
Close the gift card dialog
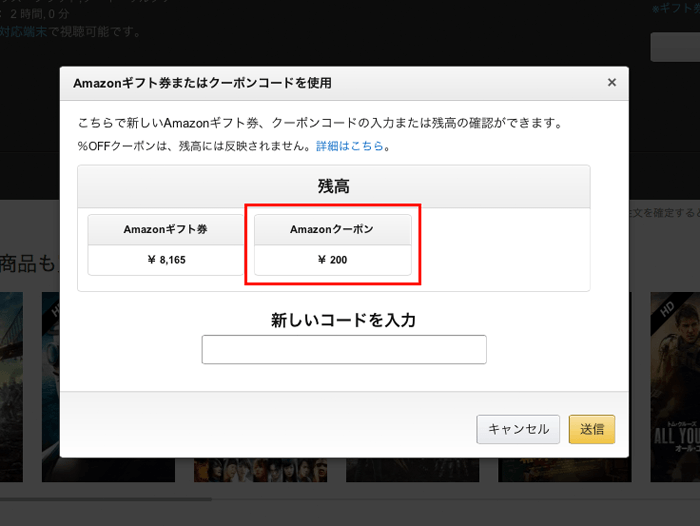click(x=612, y=83)
